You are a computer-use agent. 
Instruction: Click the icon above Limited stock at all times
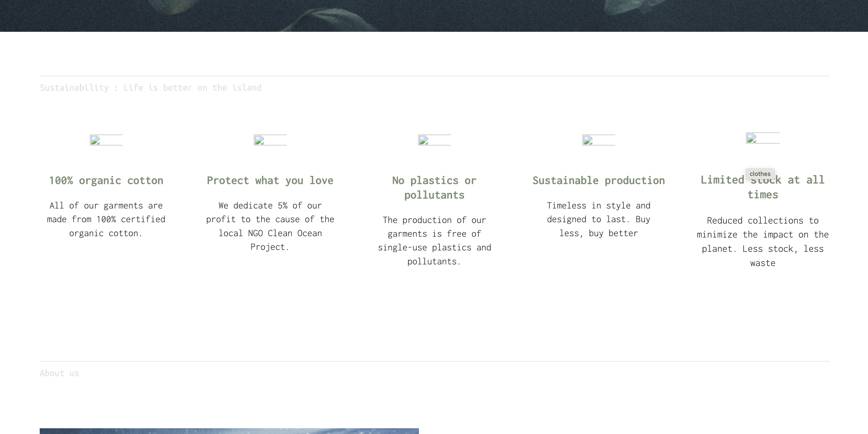[763, 138]
